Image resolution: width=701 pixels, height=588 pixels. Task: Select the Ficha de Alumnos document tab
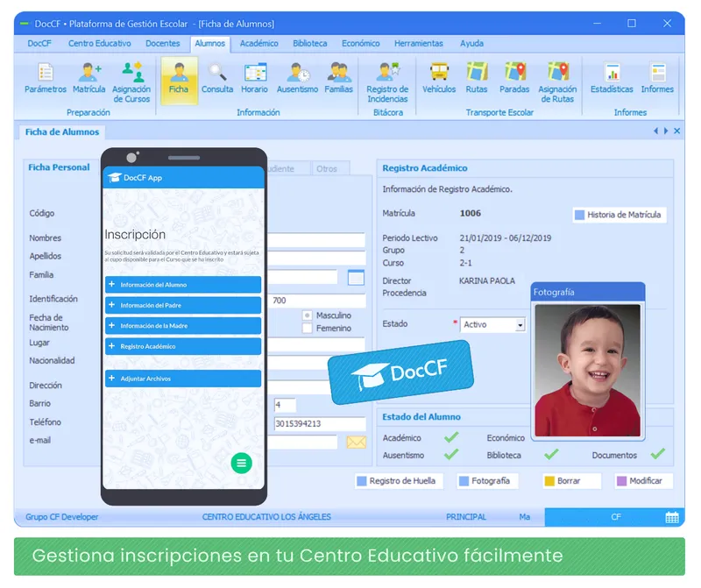point(62,132)
